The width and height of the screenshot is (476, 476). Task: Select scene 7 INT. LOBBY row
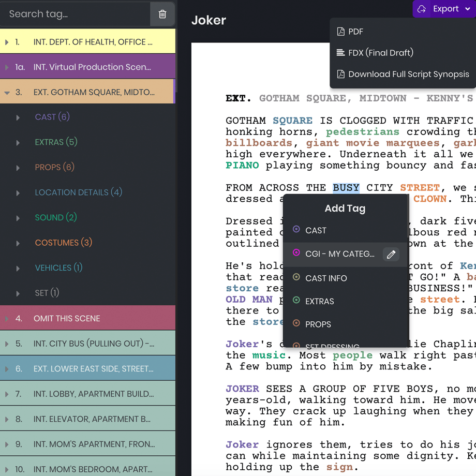pos(88,393)
